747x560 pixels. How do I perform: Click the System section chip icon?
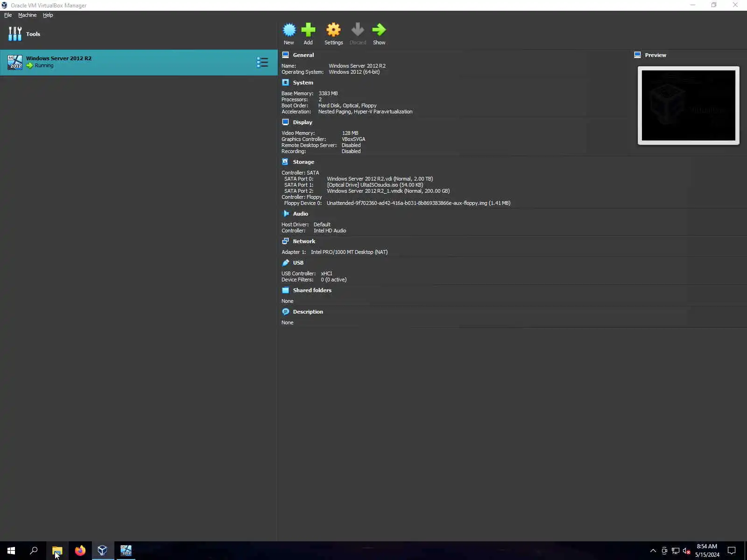285,83
